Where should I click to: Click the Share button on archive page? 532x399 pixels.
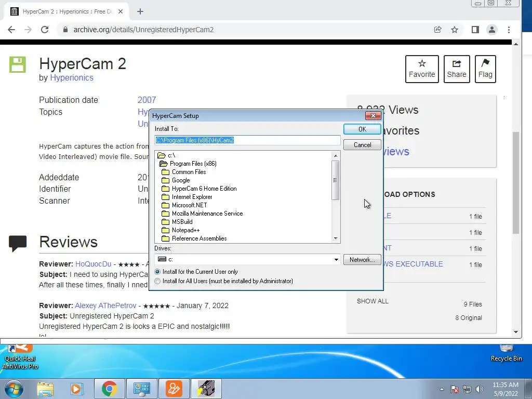tap(456, 69)
